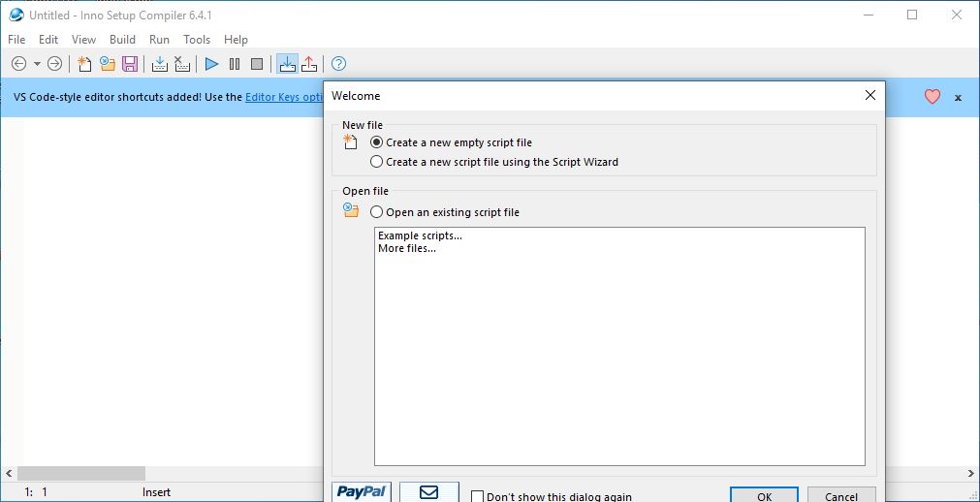Click OK in the Welcome dialog

pyautogui.click(x=765, y=494)
